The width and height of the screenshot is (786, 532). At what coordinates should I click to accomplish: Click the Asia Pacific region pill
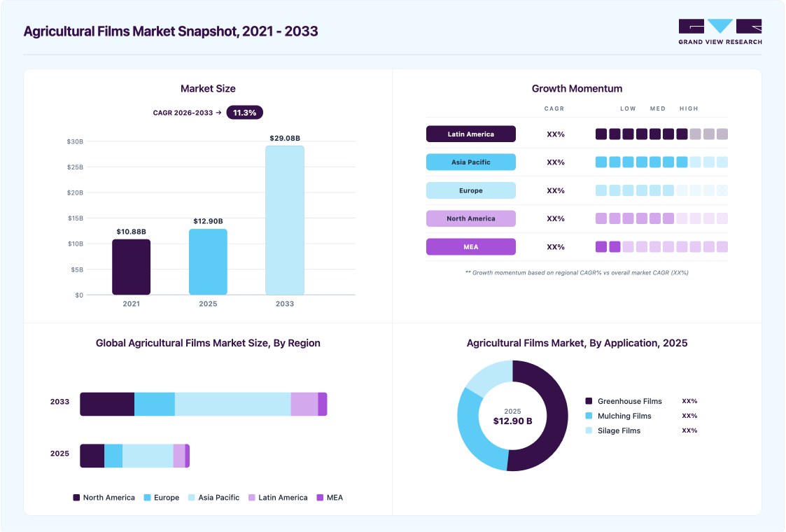(x=471, y=162)
